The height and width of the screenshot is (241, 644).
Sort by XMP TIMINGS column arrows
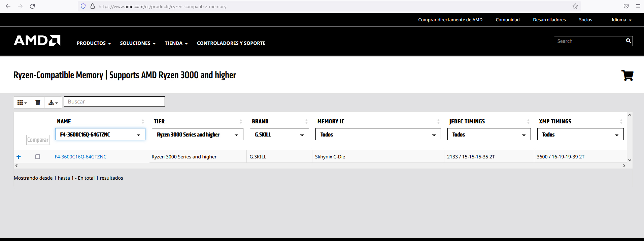tap(621, 121)
